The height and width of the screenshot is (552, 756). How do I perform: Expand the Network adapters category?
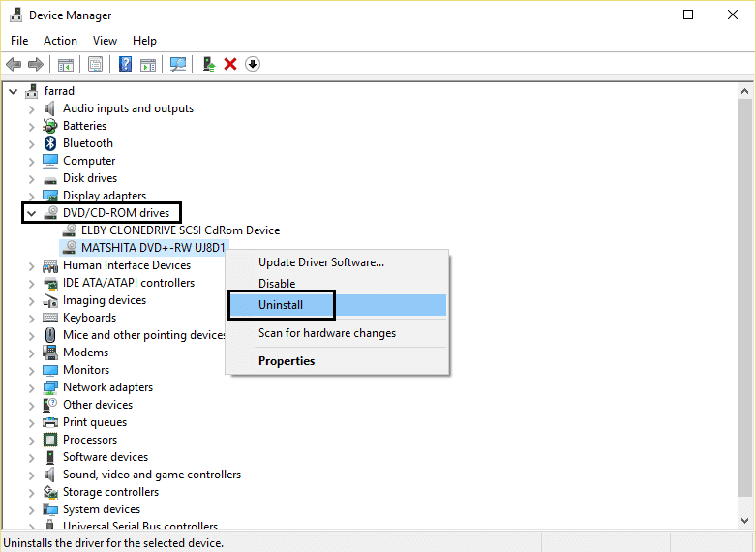point(32,387)
